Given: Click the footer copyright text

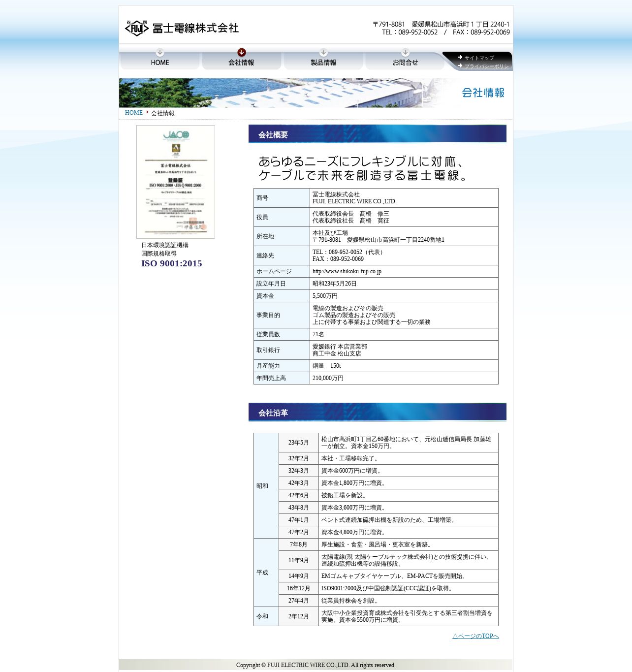Looking at the screenshot, I should click(316, 665).
